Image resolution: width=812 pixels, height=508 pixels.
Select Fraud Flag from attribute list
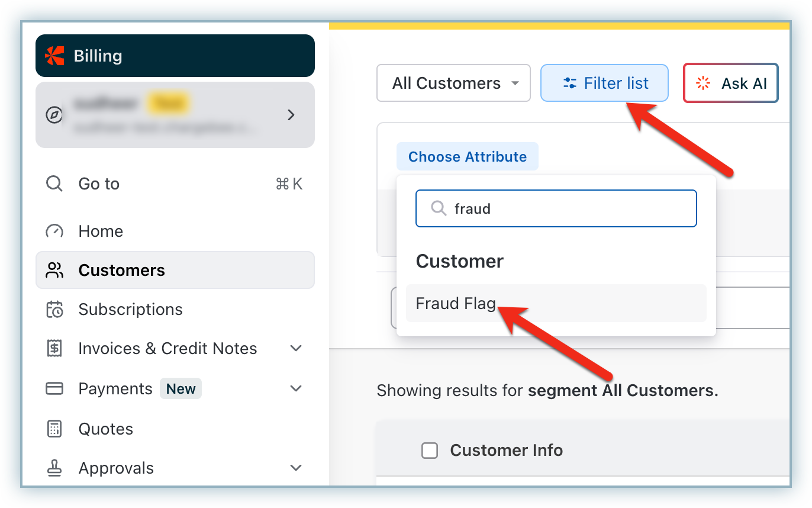click(456, 303)
